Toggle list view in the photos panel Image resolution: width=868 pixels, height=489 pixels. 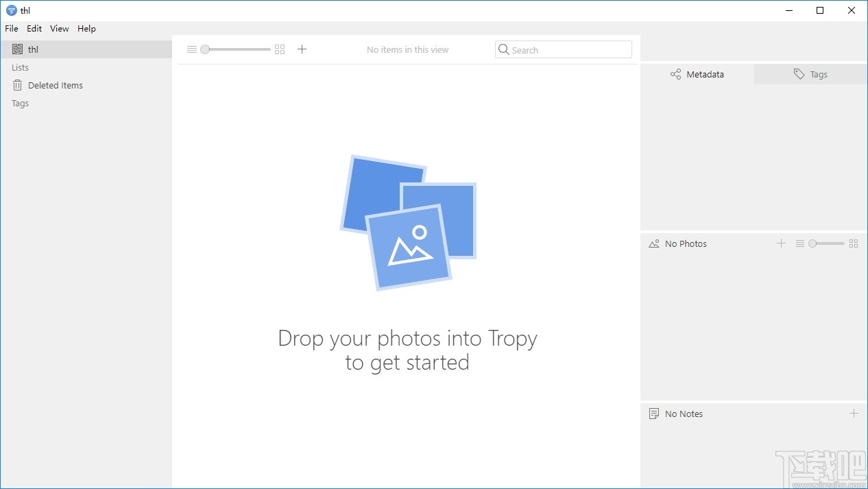800,243
